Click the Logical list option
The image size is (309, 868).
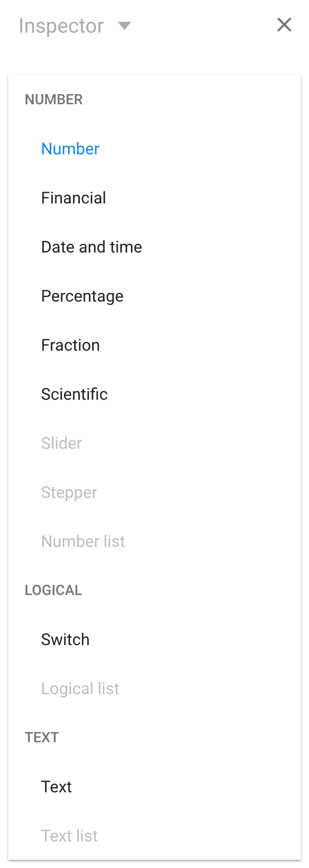(x=154, y=689)
